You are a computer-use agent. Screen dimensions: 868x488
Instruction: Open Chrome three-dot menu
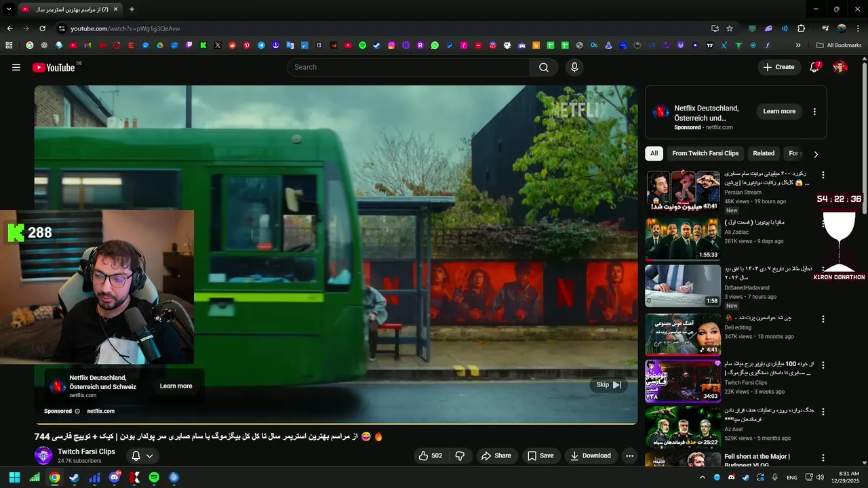[x=857, y=28]
